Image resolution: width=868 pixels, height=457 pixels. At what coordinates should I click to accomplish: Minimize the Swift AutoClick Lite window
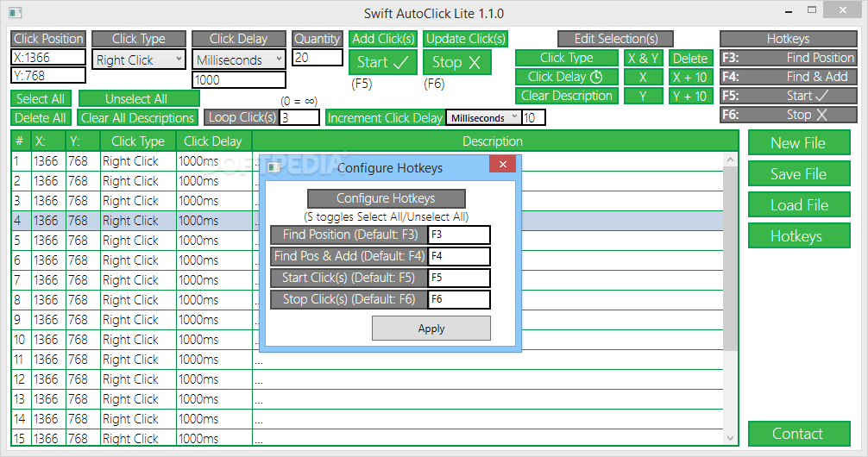pos(789,11)
